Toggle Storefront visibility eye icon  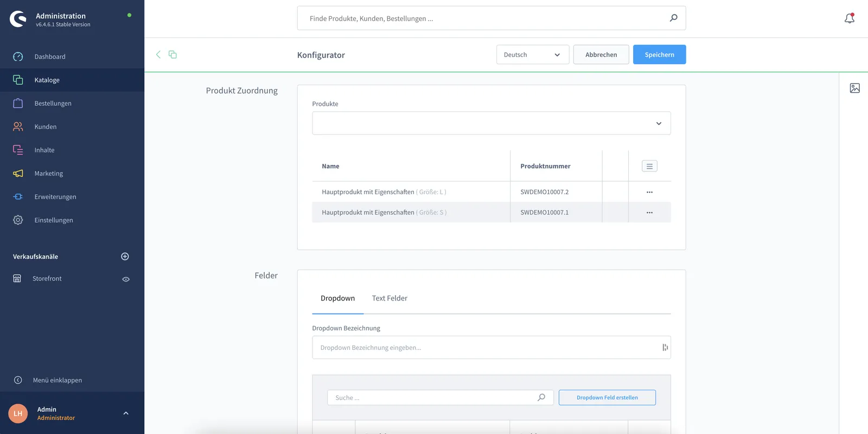click(x=126, y=279)
